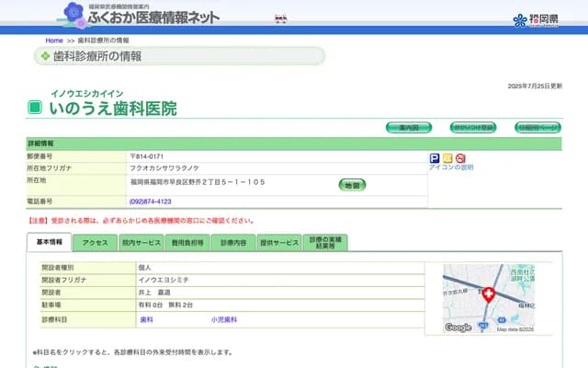
Task: Click the ambulance icon in header
Action: 281,17
